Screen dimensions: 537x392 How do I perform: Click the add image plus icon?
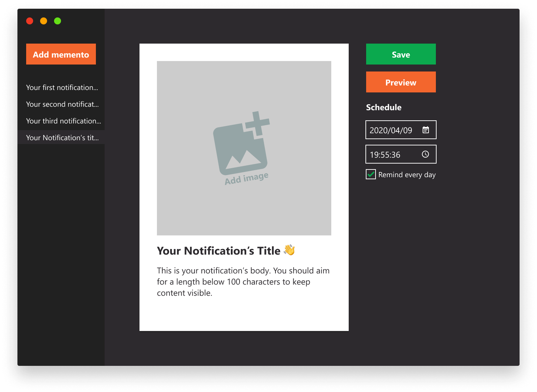tap(257, 123)
